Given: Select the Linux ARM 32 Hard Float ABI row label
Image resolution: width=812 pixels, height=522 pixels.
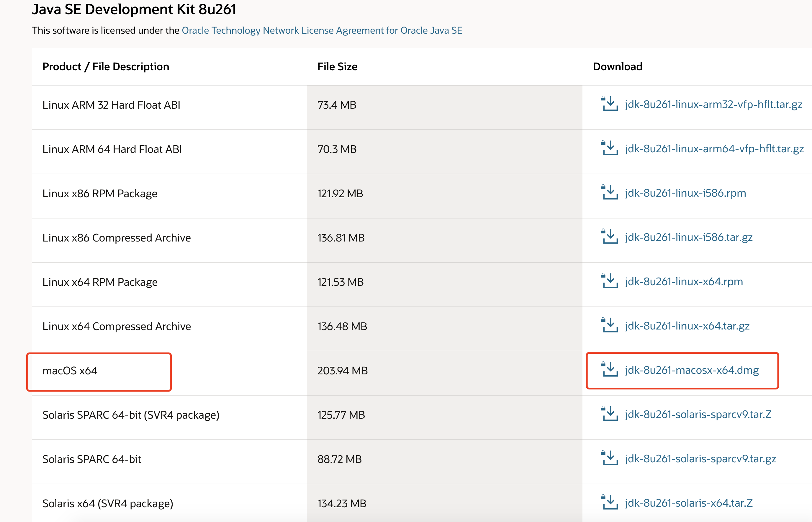Looking at the screenshot, I should [x=111, y=105].
